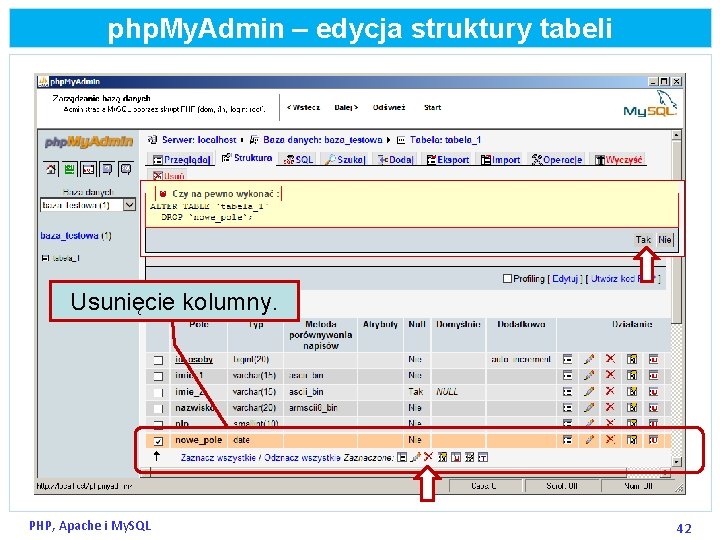Set unique index on nazwisko row
The width and height of the screenshot is (720, 540).
[653, 407]
